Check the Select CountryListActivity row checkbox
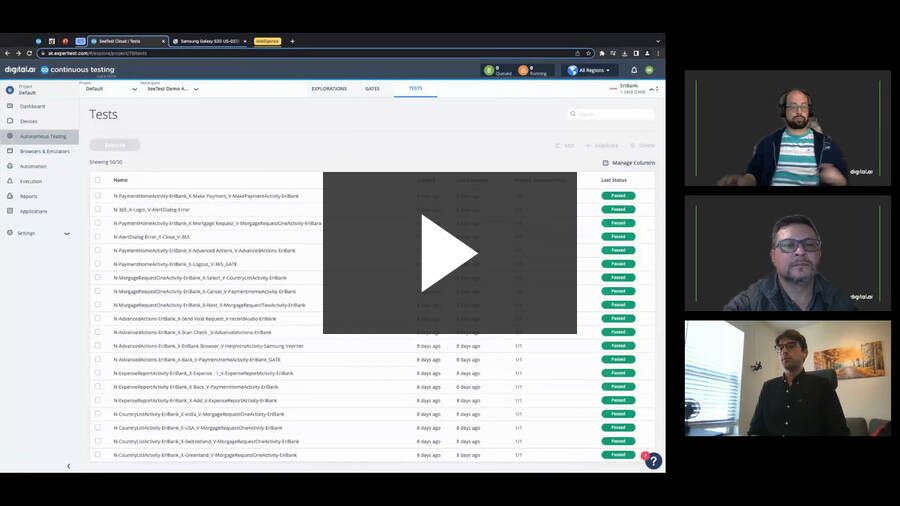This screenshot has width=900, height=506. pyautogui.click(x=98, y=278)
